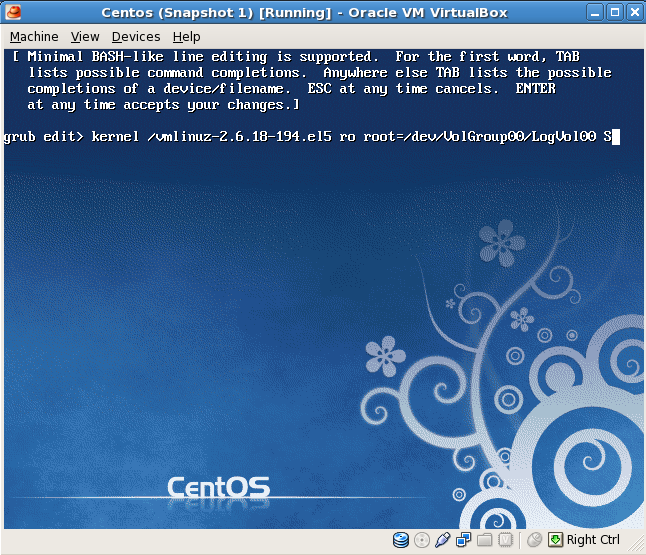Click the window menu icon in title bar

click(x=12, y=12)
